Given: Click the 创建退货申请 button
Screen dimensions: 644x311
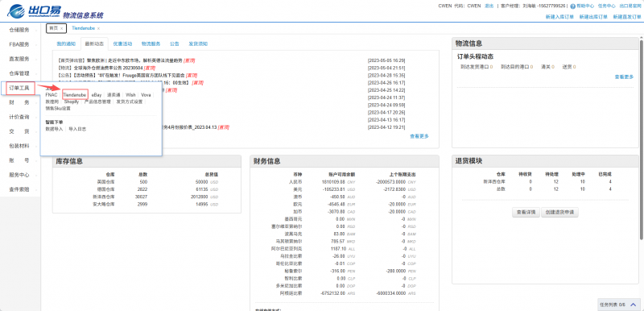Looking at the screenshot, I should (559, 213).
